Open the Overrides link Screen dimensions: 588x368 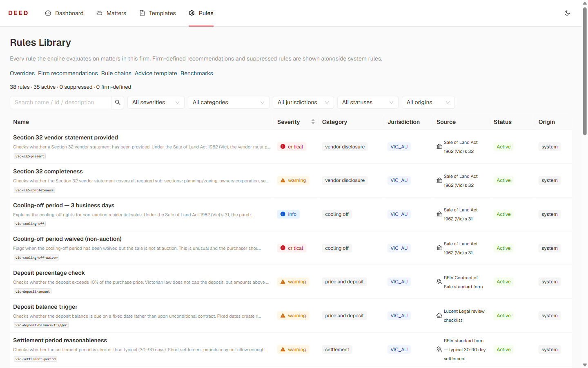coord(22,73)
